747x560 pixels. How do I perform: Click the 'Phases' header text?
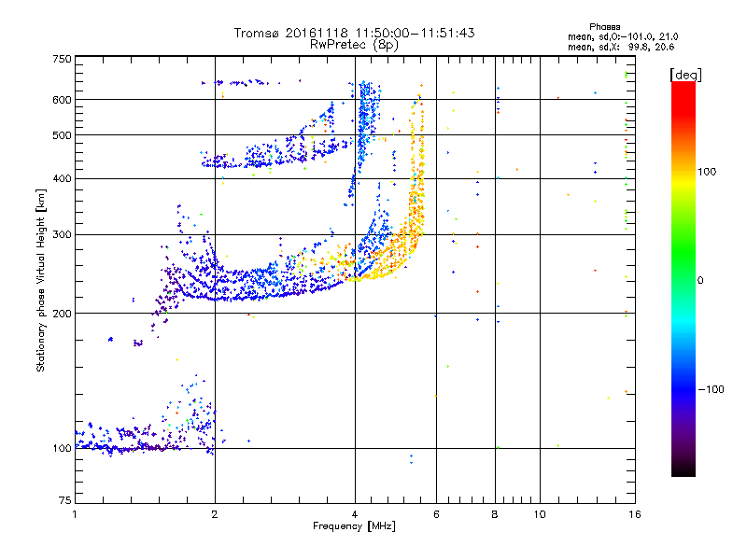point(604,27)
